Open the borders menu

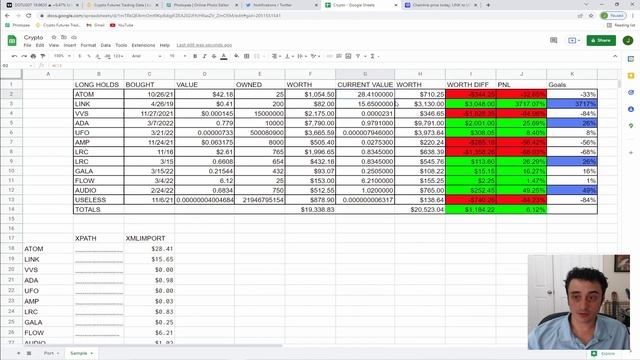coord(247,56)
